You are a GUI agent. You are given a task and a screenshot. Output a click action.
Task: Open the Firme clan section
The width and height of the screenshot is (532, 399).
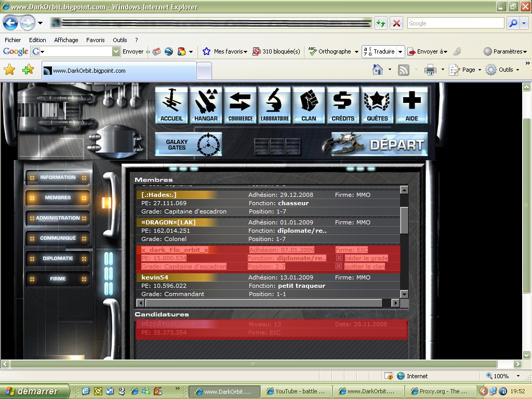point(58,279)
